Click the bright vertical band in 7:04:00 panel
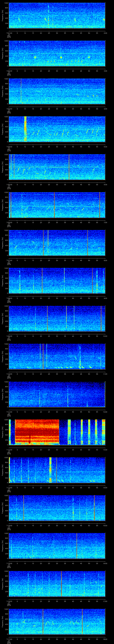 [25, 129]
